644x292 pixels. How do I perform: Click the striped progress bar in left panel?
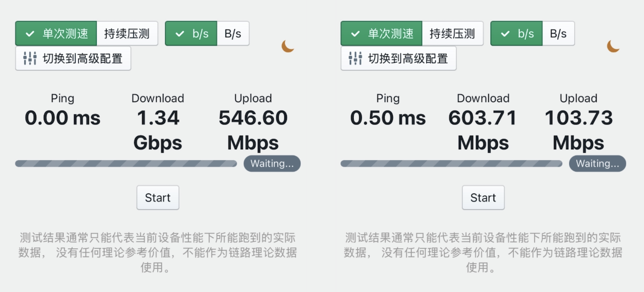click(126, 163)
